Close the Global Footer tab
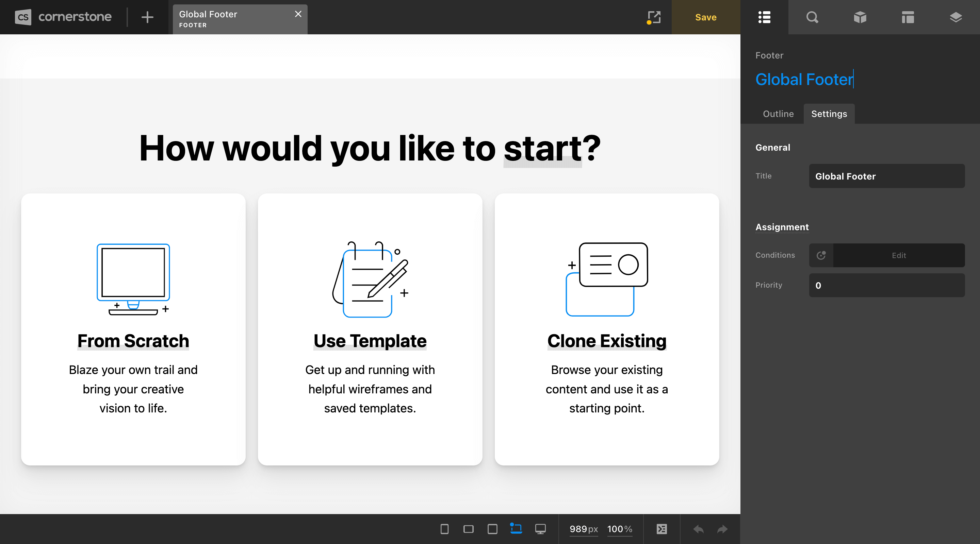 pyautogui.click(x=298, y=14)
